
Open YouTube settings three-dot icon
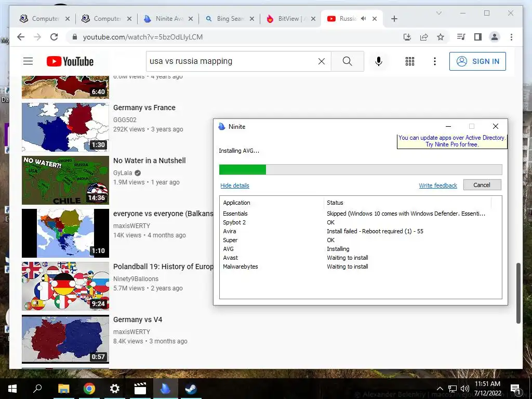[435, 61]
